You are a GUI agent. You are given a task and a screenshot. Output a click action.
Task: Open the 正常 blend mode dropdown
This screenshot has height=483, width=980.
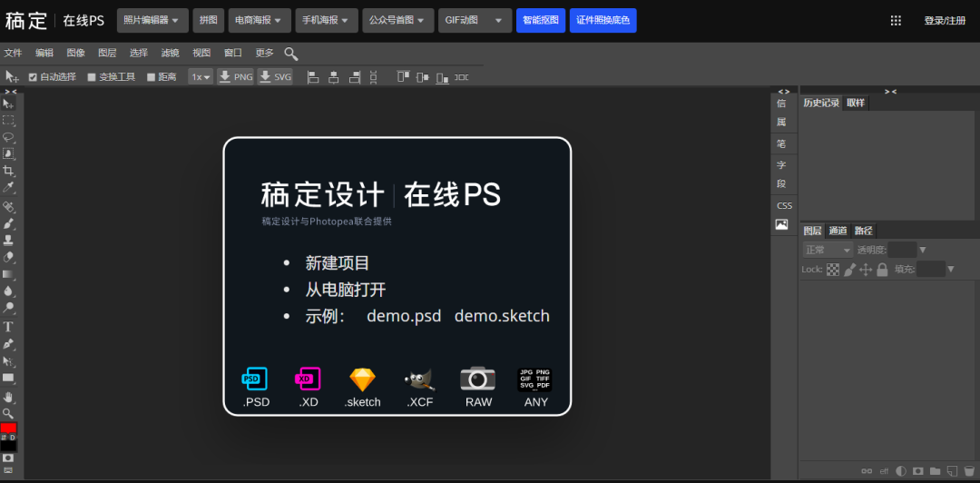click(x=828, y=250)
